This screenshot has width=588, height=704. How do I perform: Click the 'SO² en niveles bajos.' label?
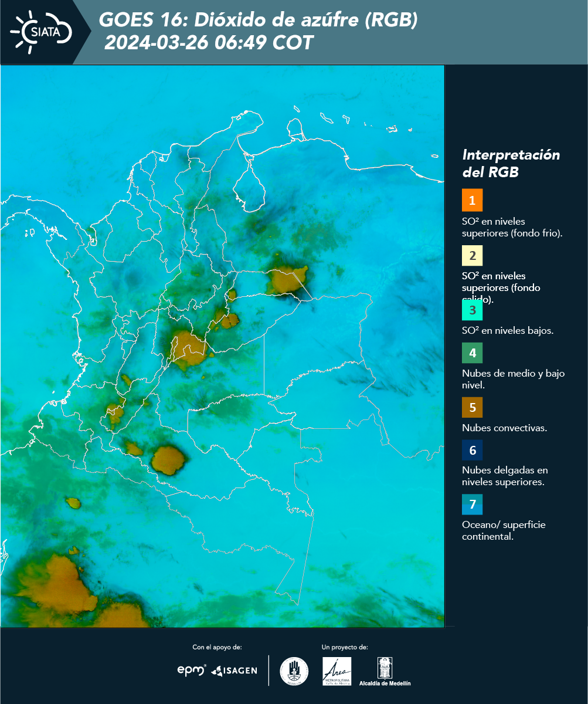508,330
